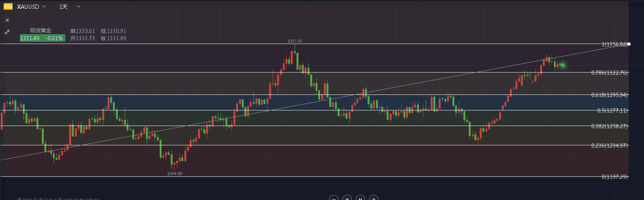Viewport: 644px width, 200px height.
Task: Open the XAUUSD symbol dropdown
Action: pyautogui.click(x=32, y=7)
